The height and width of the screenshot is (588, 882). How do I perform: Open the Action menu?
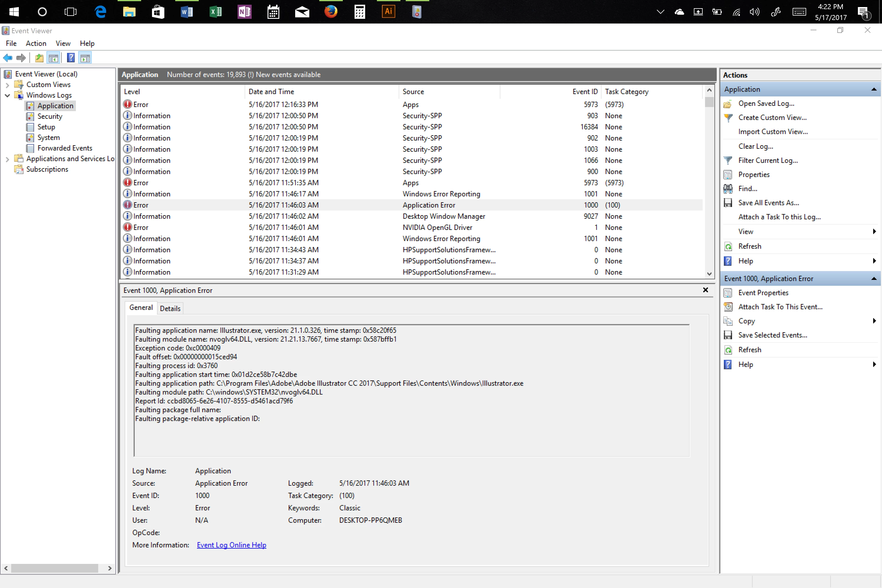pyautogui.click(x=36, y=44)
